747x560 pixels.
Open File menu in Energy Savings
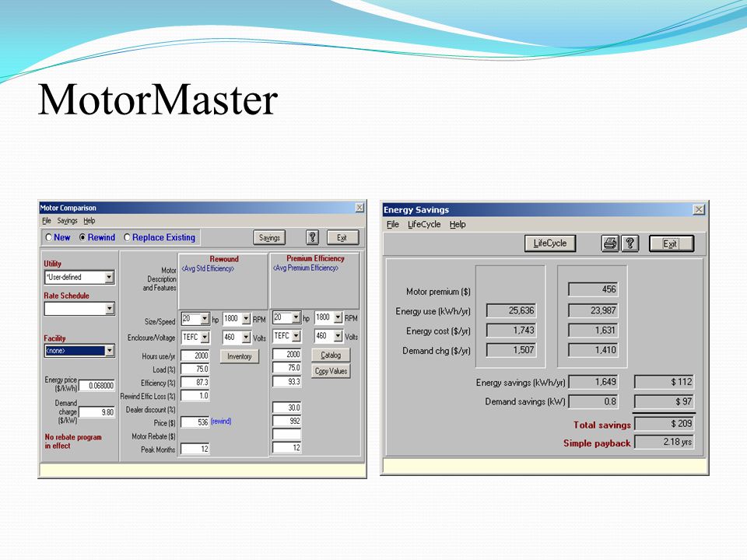pyautogui.click(x=392, y=224)
